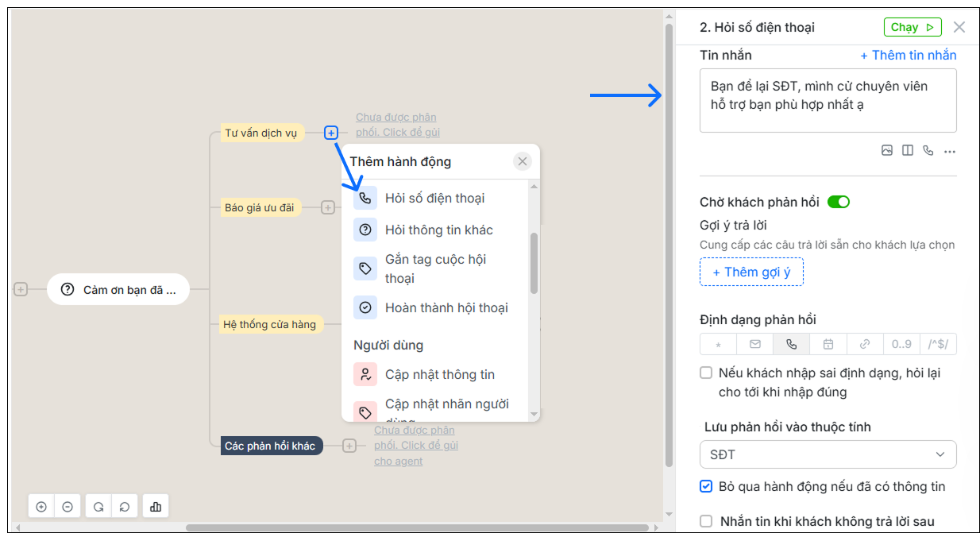Open the bar chart statistics icon
Image resolution: width=980 pixels, height=537 pixels.
(x=156, y=507)
